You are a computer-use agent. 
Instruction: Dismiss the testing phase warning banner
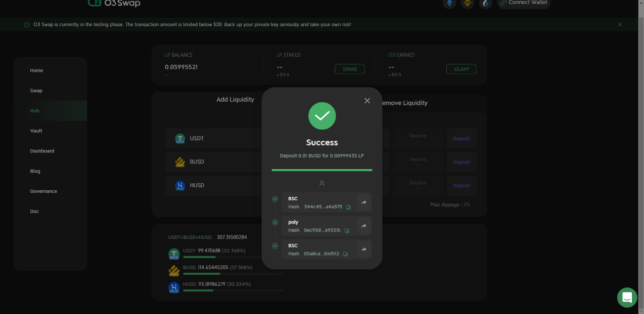click(620, 25)
